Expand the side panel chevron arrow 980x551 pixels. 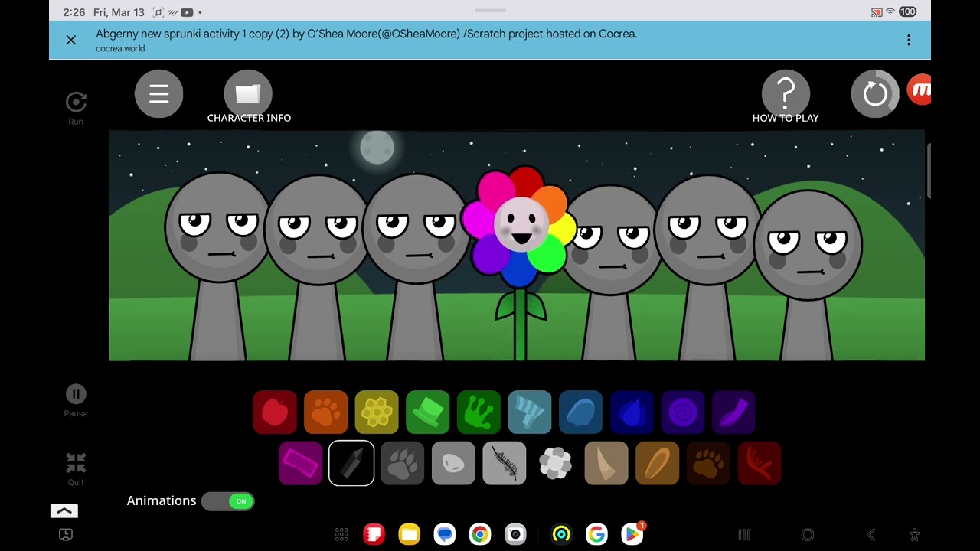tap(64, 511)
